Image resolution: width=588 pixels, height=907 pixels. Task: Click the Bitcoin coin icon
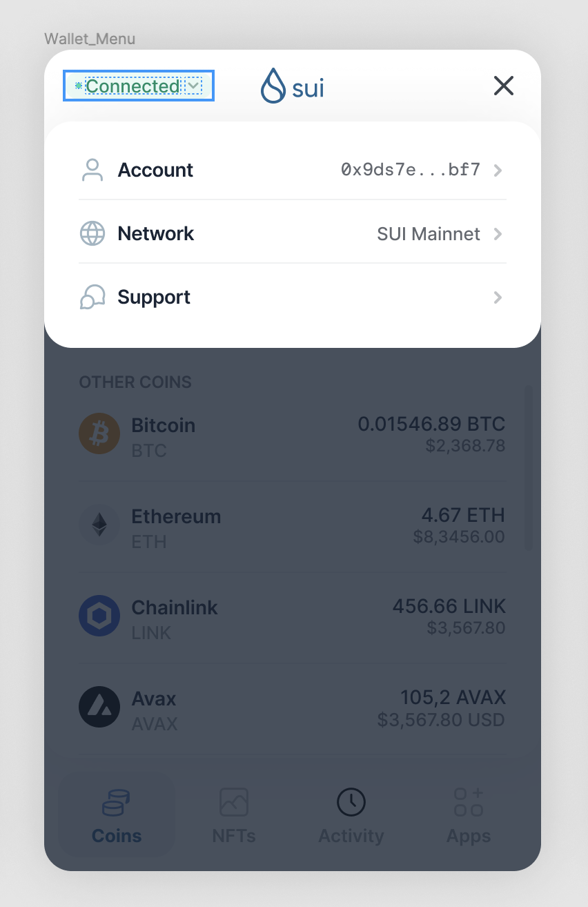tap(99, 433)
